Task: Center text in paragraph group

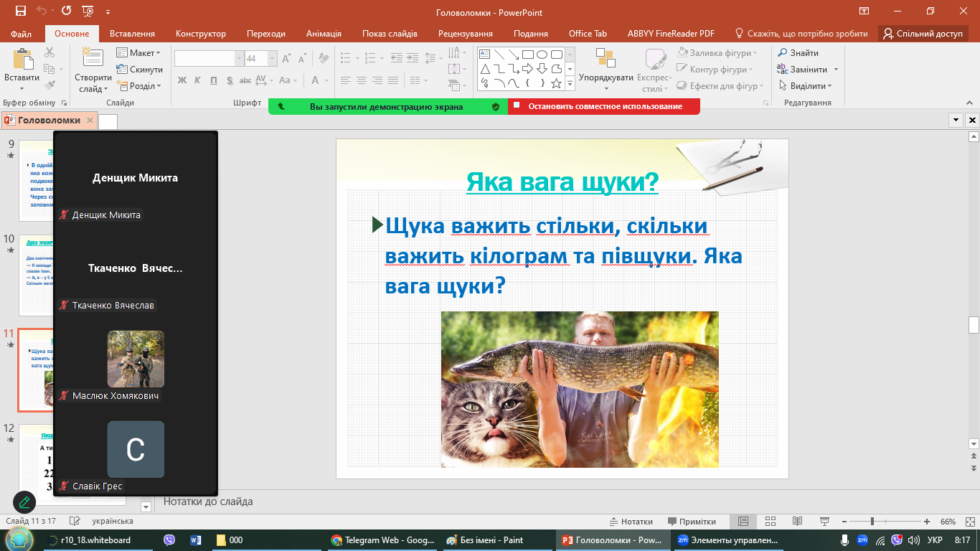Action: [x=362, y=80]
